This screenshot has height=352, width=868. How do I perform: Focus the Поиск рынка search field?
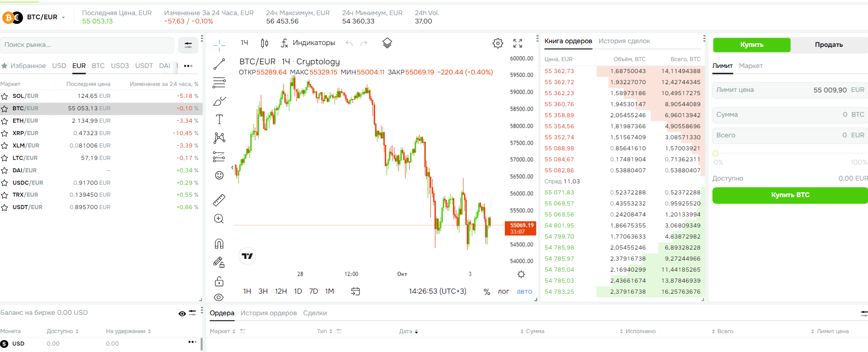coord(87,45)
